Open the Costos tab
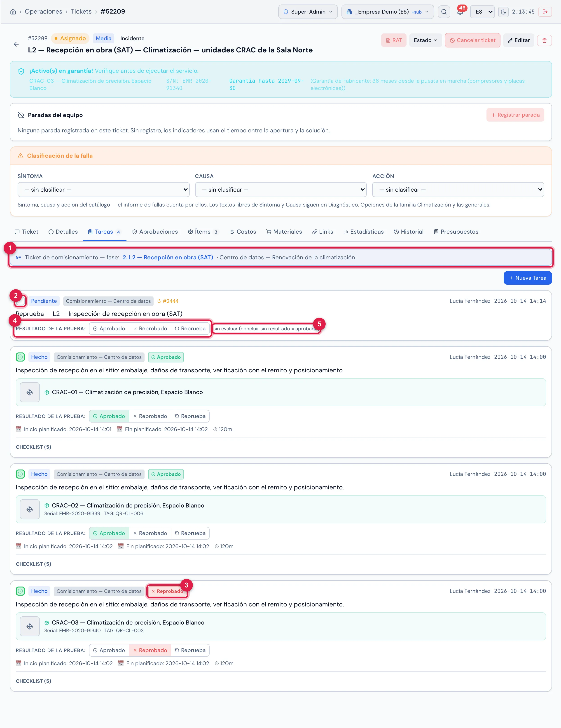This screenshot has height=728, width=561. (x=243, y=232)
